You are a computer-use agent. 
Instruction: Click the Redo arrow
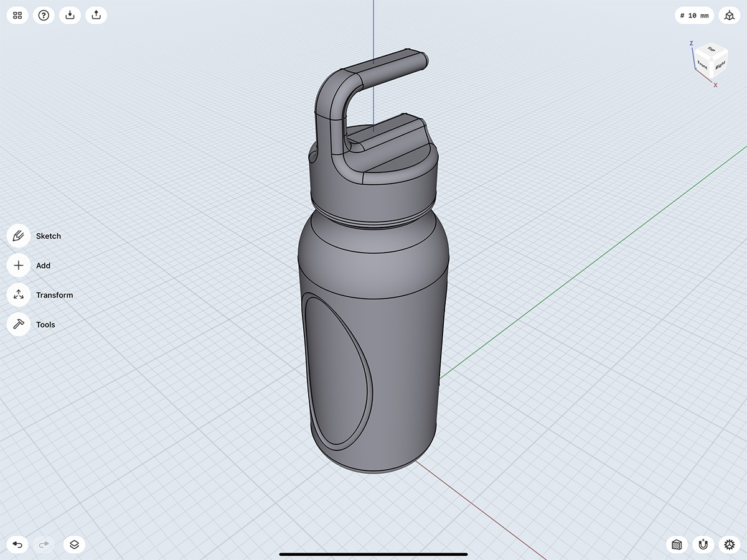pos(44,544)
